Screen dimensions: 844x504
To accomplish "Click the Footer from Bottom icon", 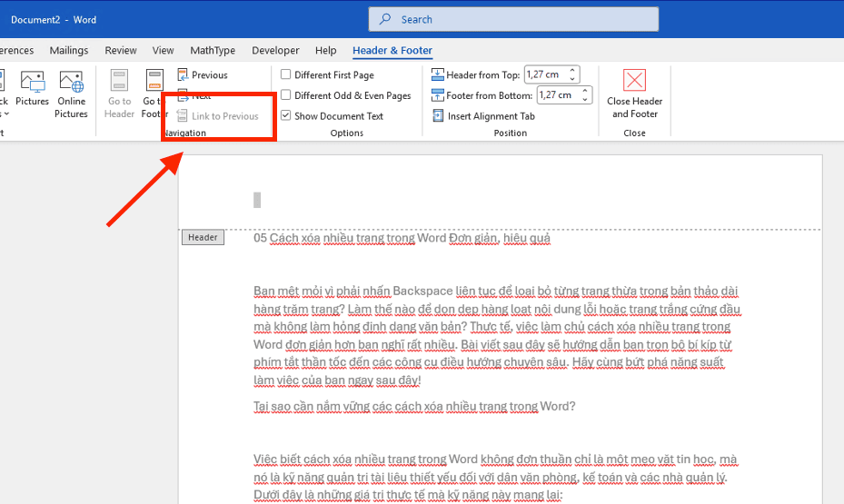I will [x=438, y=95].
